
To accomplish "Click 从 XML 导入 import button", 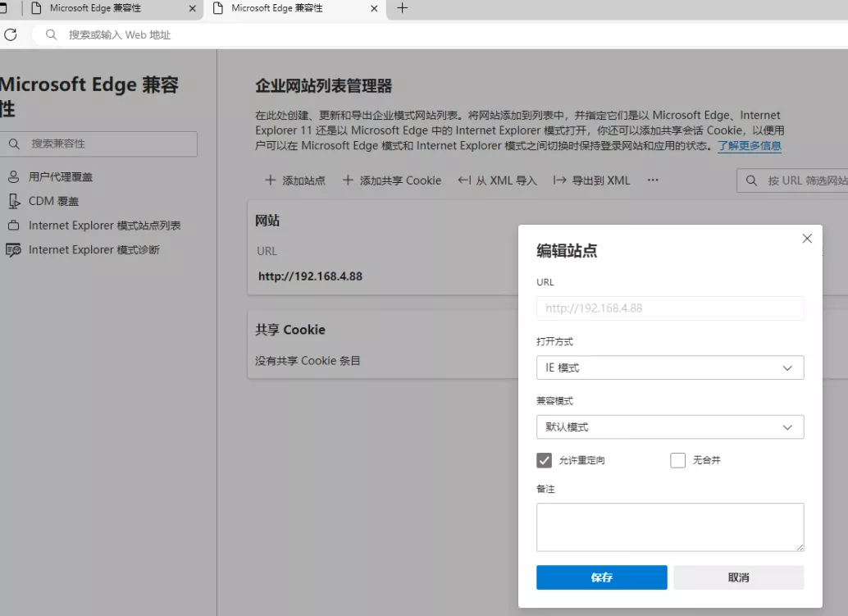I will [497, 180].
